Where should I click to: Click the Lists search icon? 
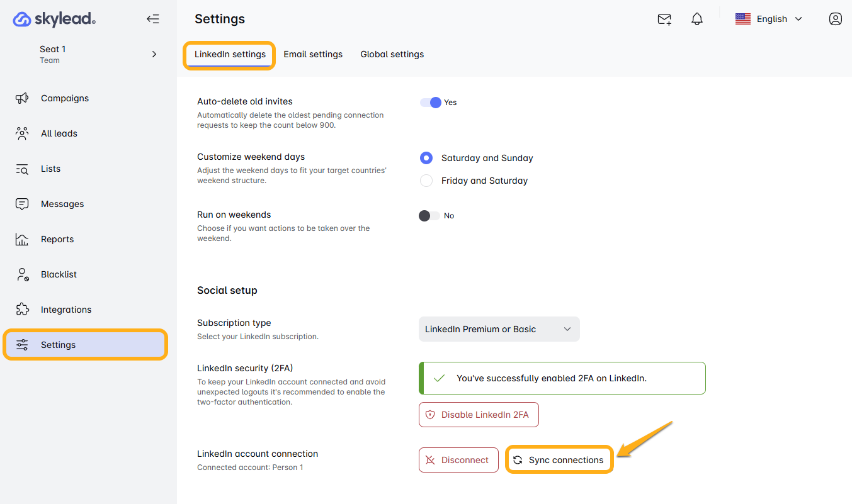22,169
